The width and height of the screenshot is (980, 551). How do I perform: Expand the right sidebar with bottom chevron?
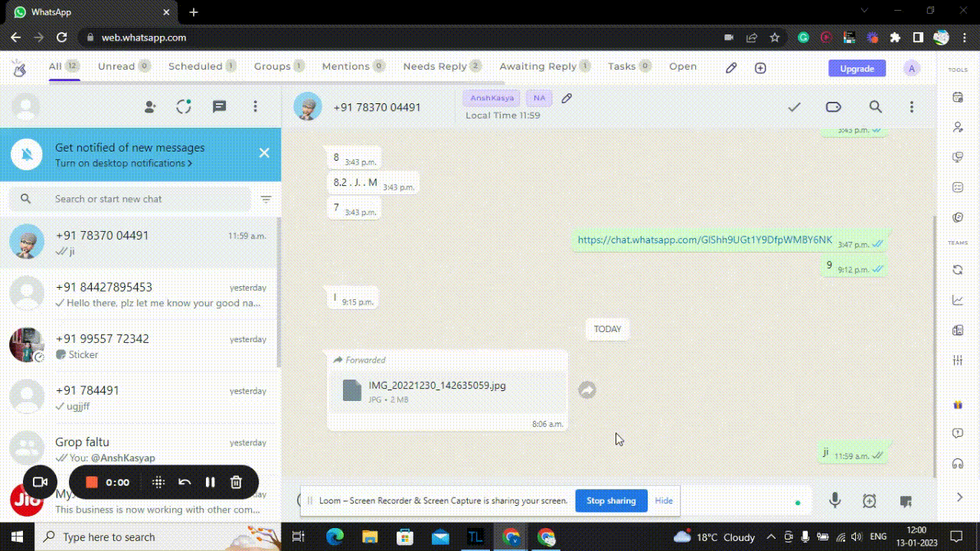coord(959,497)
